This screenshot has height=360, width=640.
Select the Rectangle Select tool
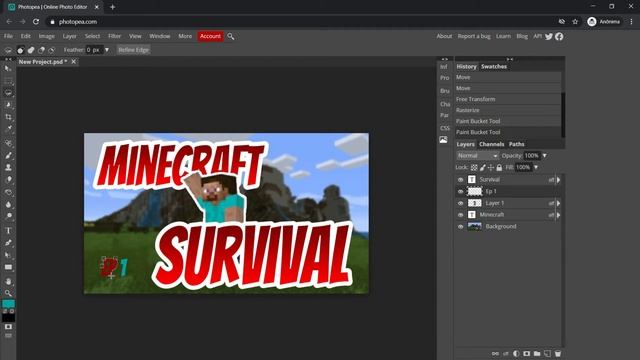tap(8, 81)
